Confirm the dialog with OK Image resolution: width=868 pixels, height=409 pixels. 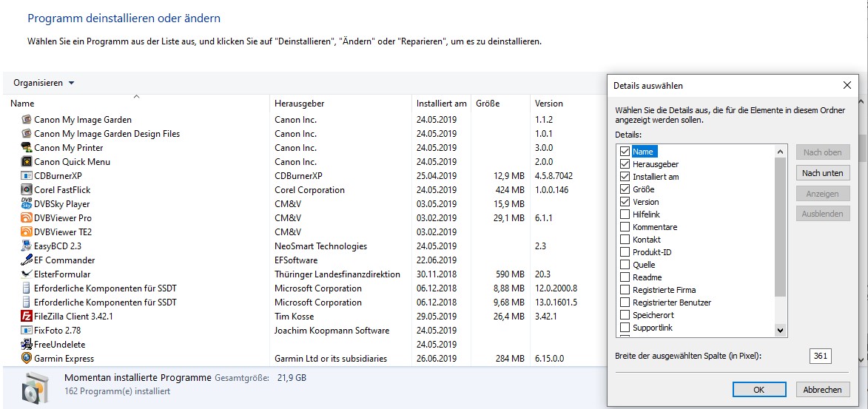coord(759,390)
